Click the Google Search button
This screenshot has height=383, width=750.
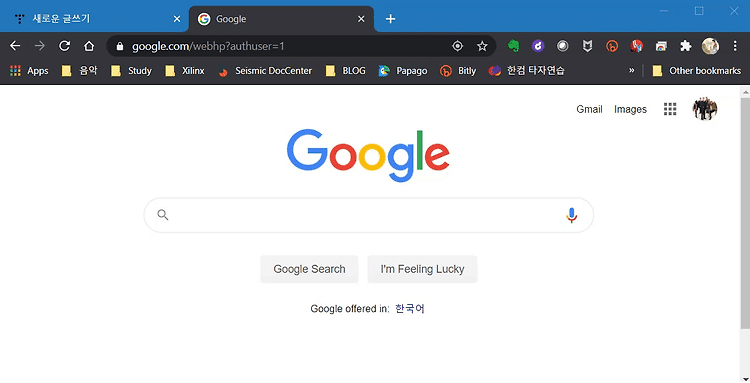(x=309, y=269)
